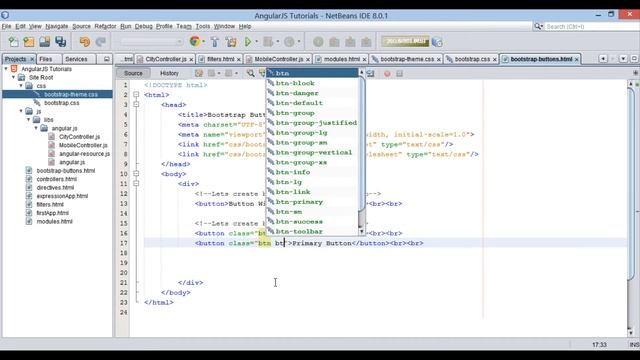Open the browser selection dropdown arrow next to Chrome

click(204, 42)
